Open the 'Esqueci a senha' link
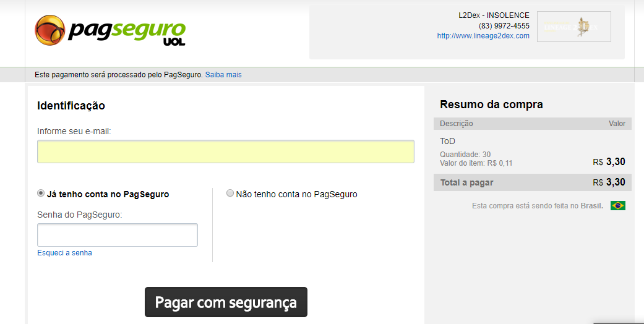The width and height of the screenshot is (644, 324). click(64, 253)
